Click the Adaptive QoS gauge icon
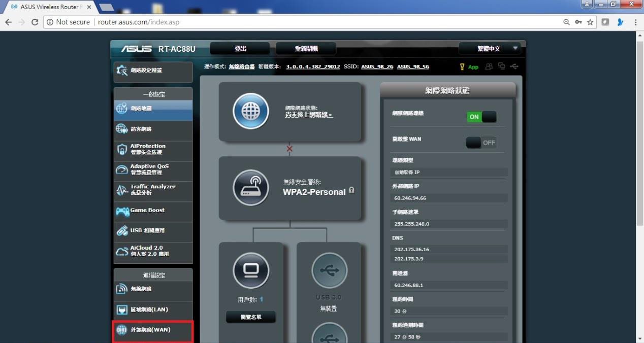Viewport: 644px width, 343px height. [122, 169]
